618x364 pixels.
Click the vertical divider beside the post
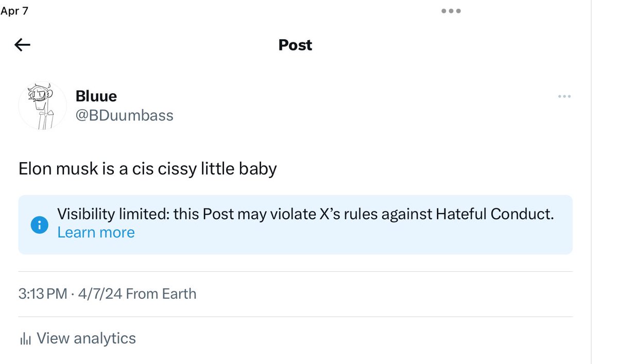(591, 182)
